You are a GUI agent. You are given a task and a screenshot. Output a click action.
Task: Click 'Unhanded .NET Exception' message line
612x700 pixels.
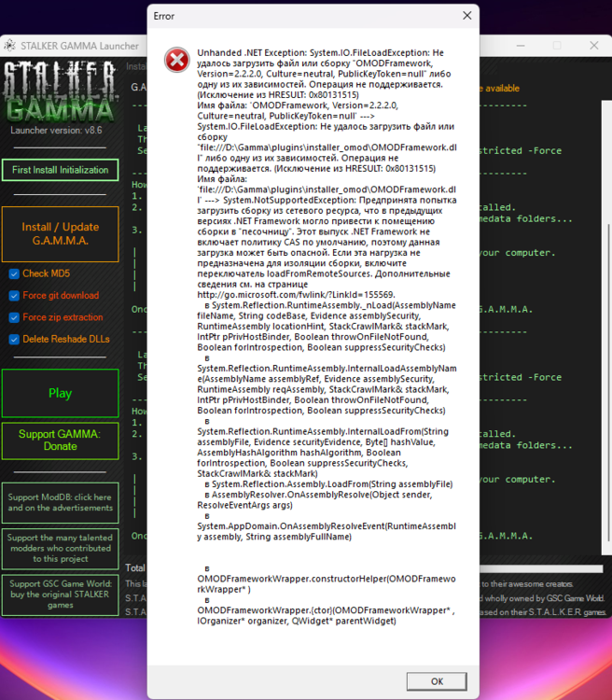pyautogui.click(x=321, y=52)
